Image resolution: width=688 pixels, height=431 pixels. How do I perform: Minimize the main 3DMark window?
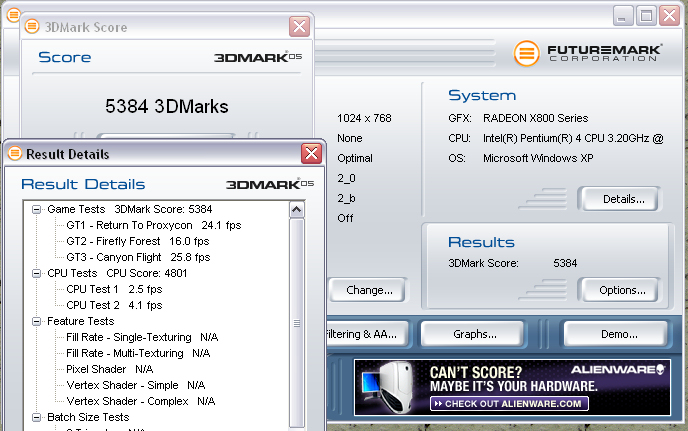(623, 16)
